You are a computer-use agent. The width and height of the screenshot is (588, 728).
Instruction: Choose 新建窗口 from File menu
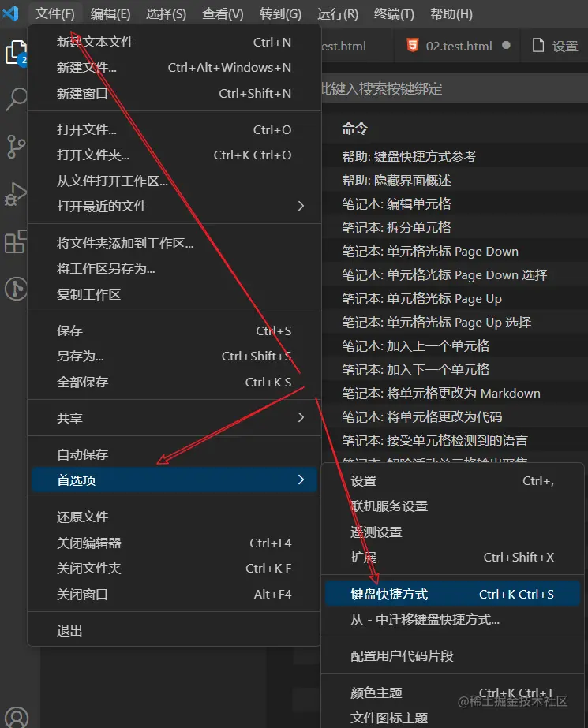pyautogui.click(x=174, y=93)
